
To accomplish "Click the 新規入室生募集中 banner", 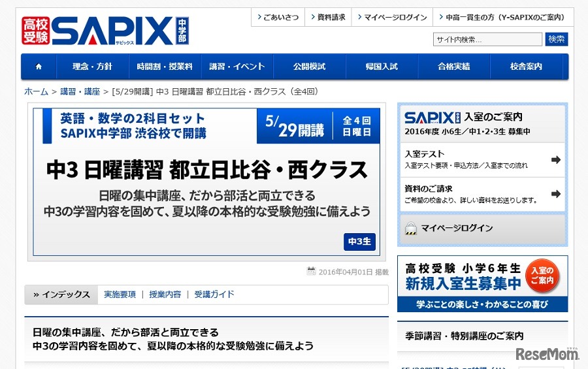I will (482, 284).
